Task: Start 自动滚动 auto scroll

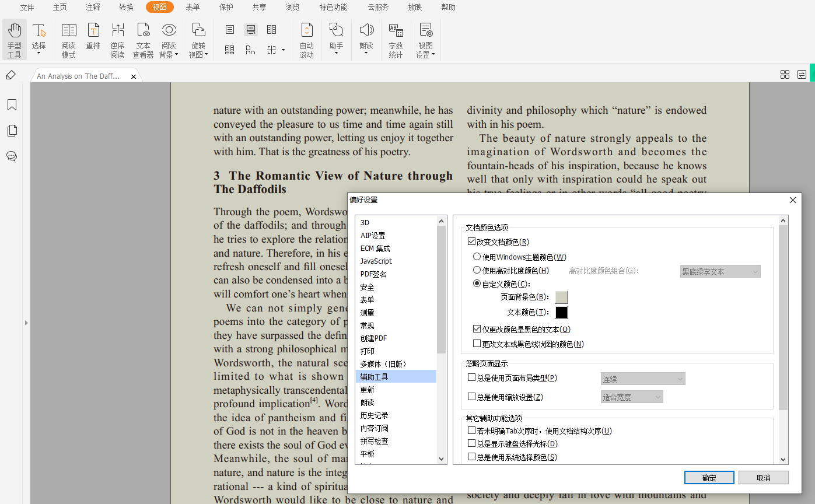Action: (x=306, y=40)
